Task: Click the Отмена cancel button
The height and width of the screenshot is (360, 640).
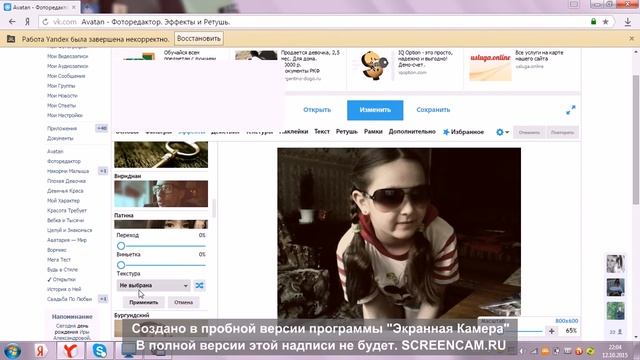Action: [x=183, y=302]
